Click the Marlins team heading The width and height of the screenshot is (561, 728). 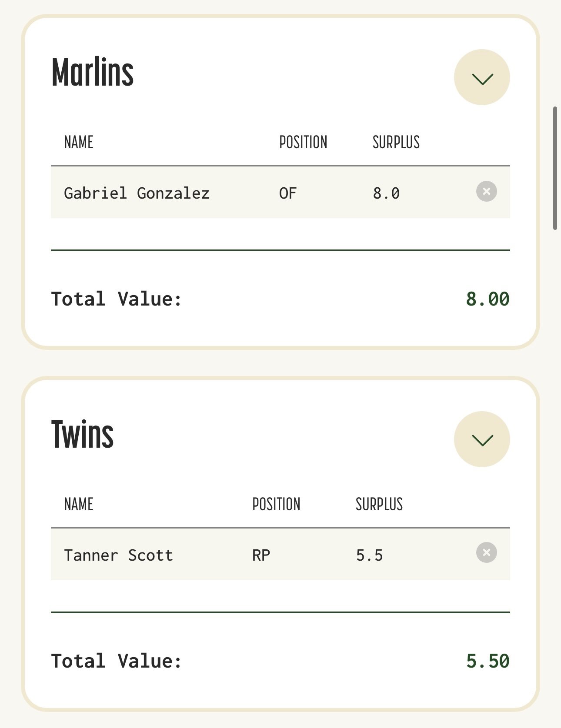tap(93, 73)
